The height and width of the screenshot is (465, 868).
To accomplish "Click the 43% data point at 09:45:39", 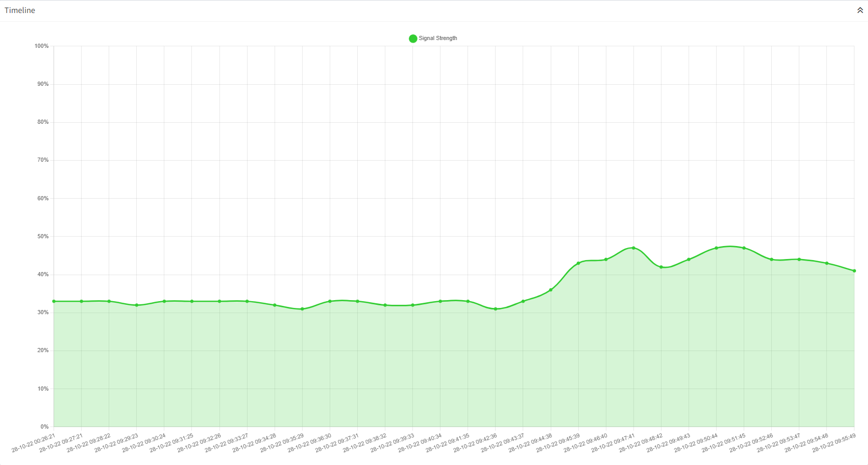I will coord(578,263).
